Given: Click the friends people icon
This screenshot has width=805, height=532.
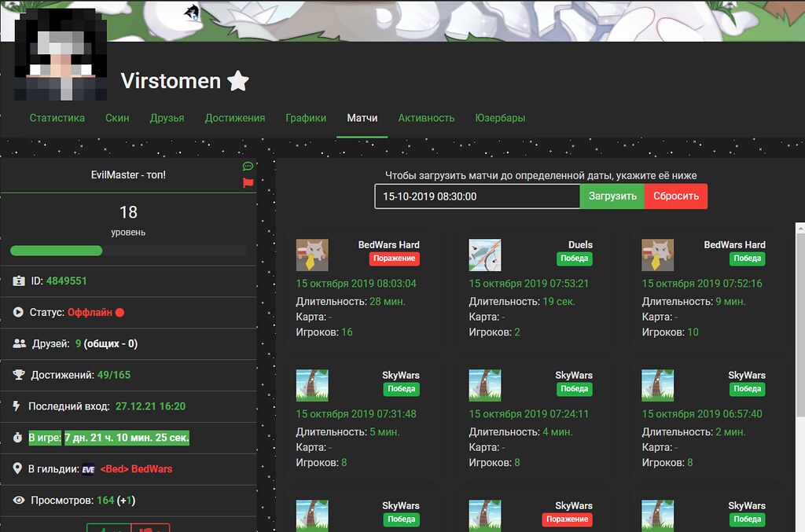Looking at the screenshot, I should 20,343.
